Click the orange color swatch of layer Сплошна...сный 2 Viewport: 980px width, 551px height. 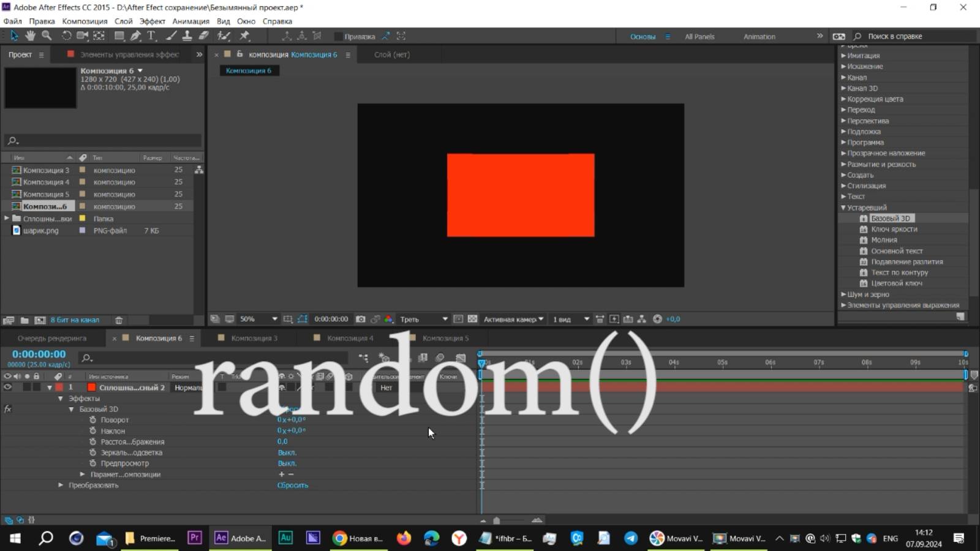pos(91,388)
